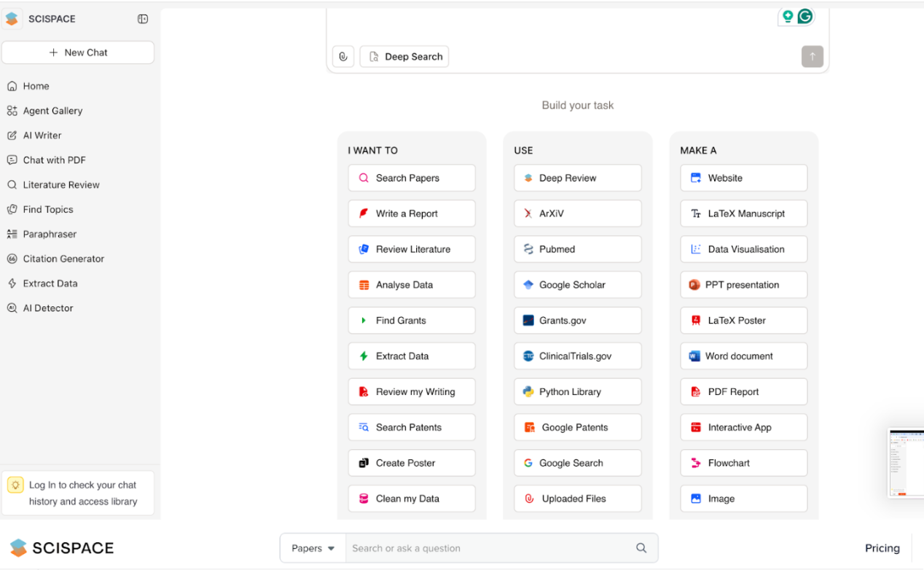Click the Search or ask a question field
Screen dimensions: 924x570
click(x=488, y=548)
